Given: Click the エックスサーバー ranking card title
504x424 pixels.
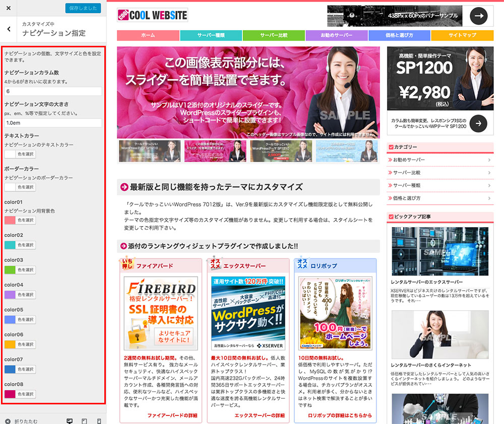Looking at the screenshot, I should 244,266.
